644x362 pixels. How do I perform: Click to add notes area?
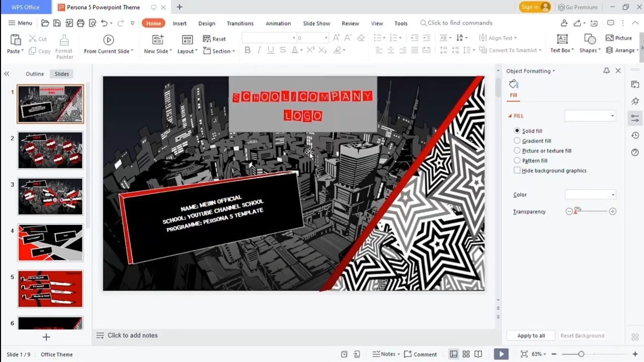pos(132,335)
